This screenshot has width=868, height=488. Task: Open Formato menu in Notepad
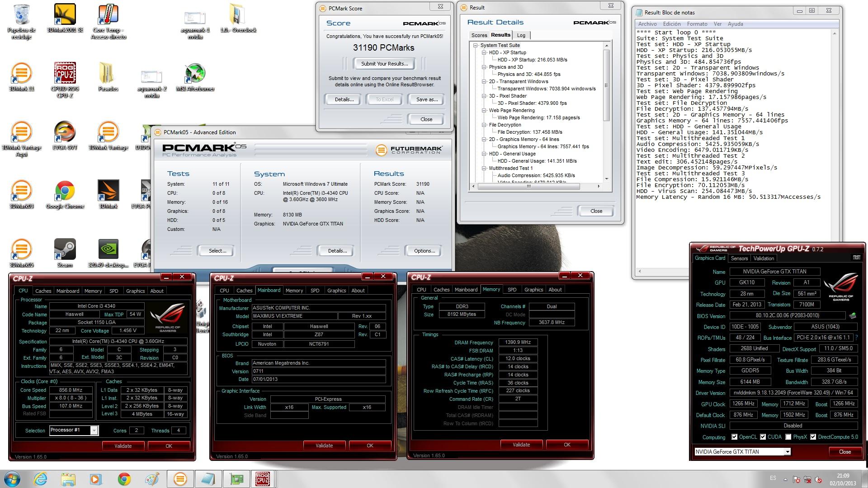[697, 24]
